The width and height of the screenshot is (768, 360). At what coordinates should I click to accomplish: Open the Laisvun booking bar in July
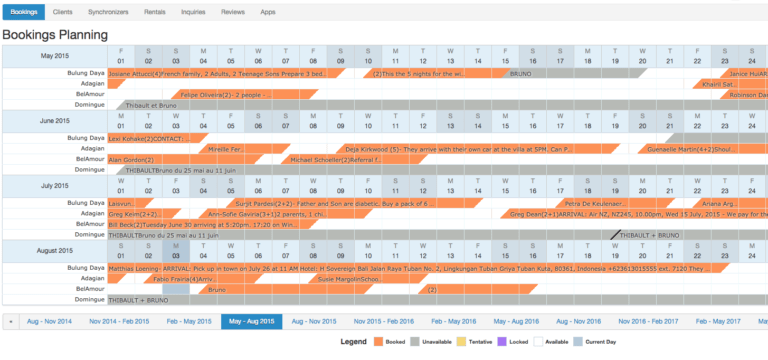130,203
